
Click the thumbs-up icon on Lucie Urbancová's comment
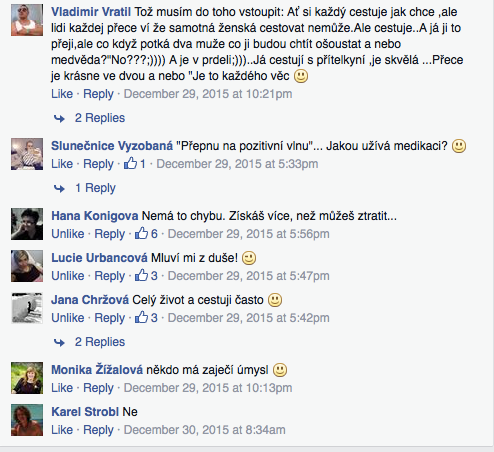click(x=141, y=275)
